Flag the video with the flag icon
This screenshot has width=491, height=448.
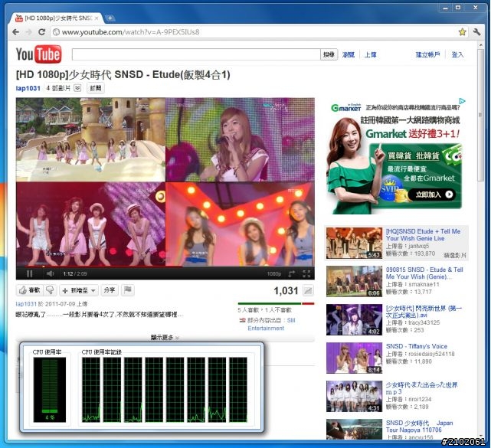coord(128,290)
